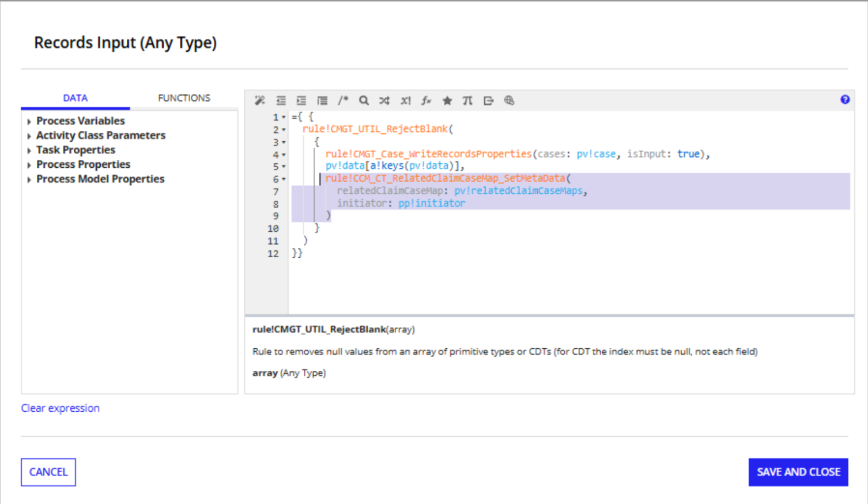Expand the Process Variables tree node
The image size is (868, 504).
29,121
